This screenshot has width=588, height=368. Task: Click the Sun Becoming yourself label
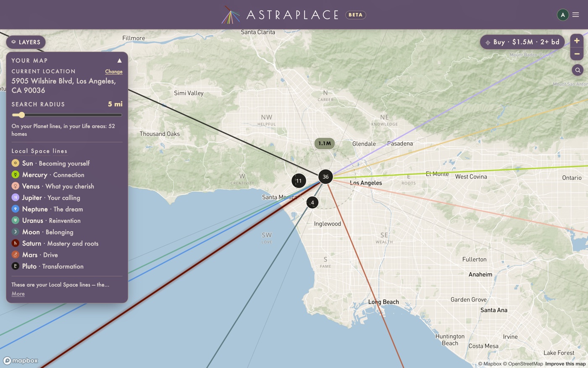coord(56,163)
